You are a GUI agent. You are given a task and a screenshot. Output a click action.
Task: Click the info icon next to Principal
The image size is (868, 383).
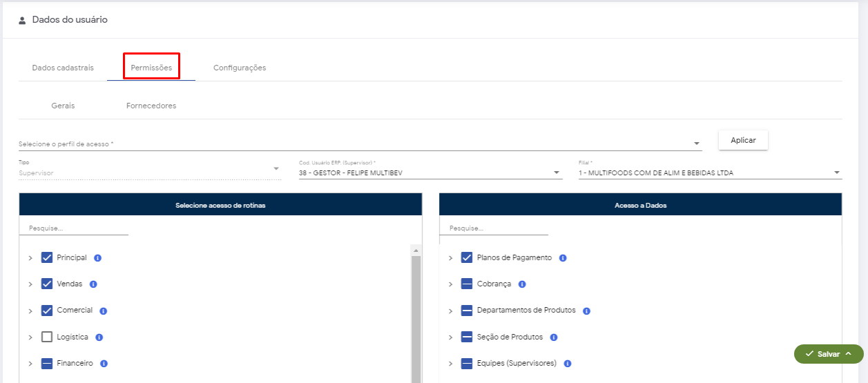click(97, 258)
